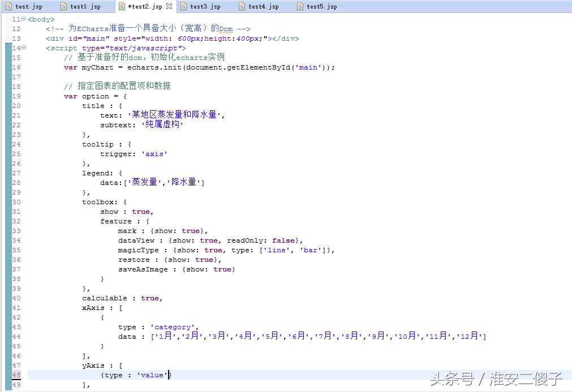
Task: Click the 'category' type value
Action: coord(173,327)
